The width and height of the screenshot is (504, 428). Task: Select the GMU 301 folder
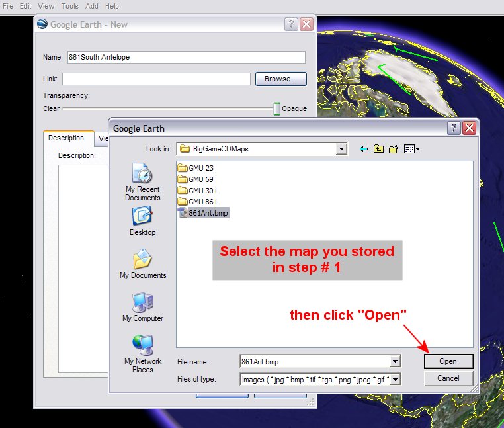pyautogui.click(x=198, y=191)
